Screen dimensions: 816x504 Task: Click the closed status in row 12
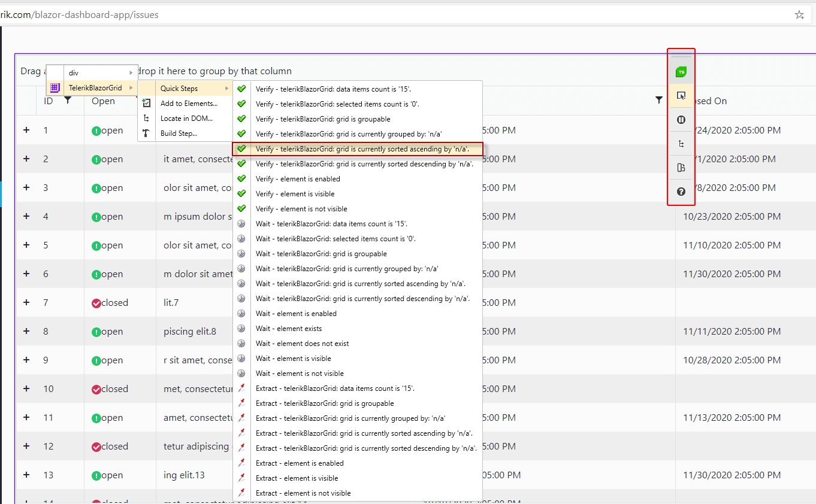[x=110, y=447]
